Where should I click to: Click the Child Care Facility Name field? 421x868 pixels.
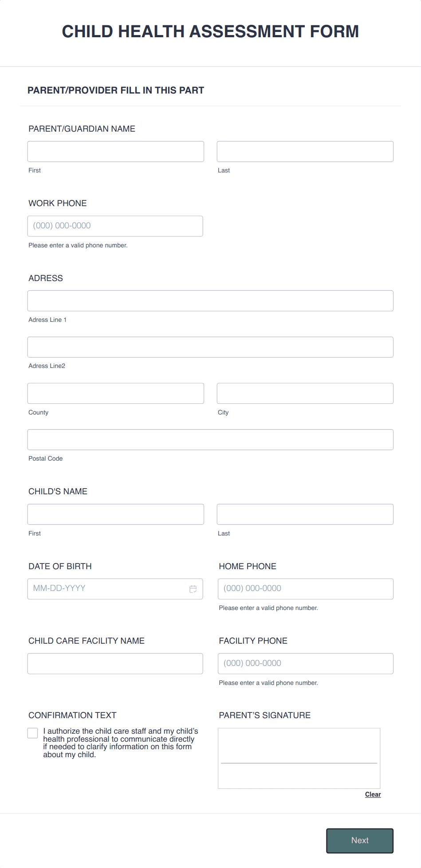point(115,663)
